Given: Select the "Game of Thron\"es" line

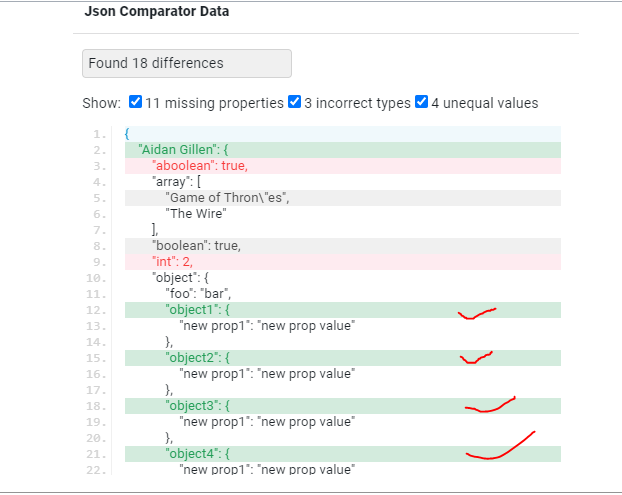Looking at the screenshot, I should pyautogui.click(x=227, y=197).
